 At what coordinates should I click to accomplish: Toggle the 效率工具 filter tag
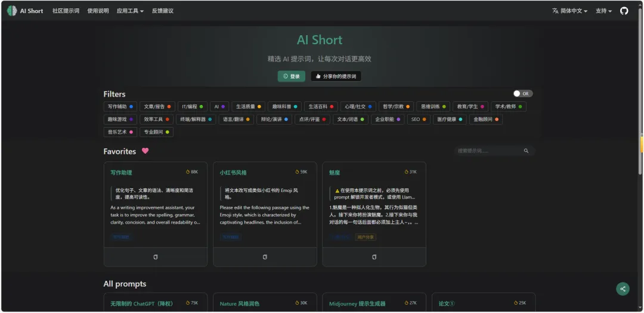(156, 119)
